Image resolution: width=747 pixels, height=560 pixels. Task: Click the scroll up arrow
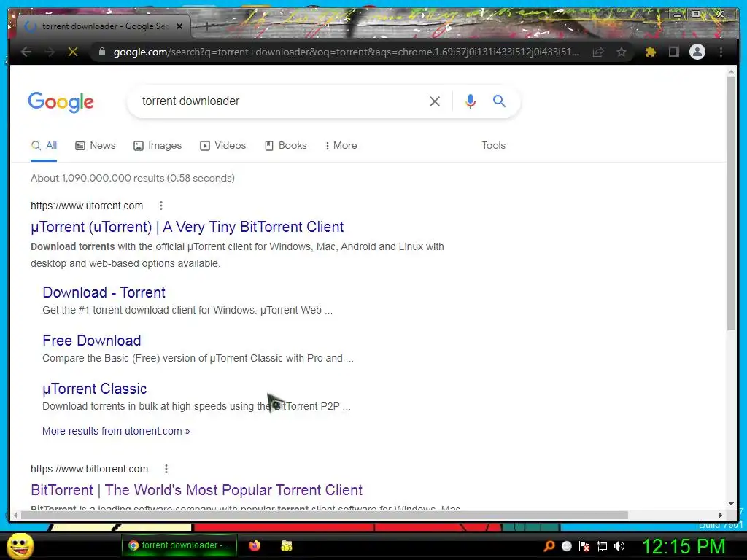point(731,72)
